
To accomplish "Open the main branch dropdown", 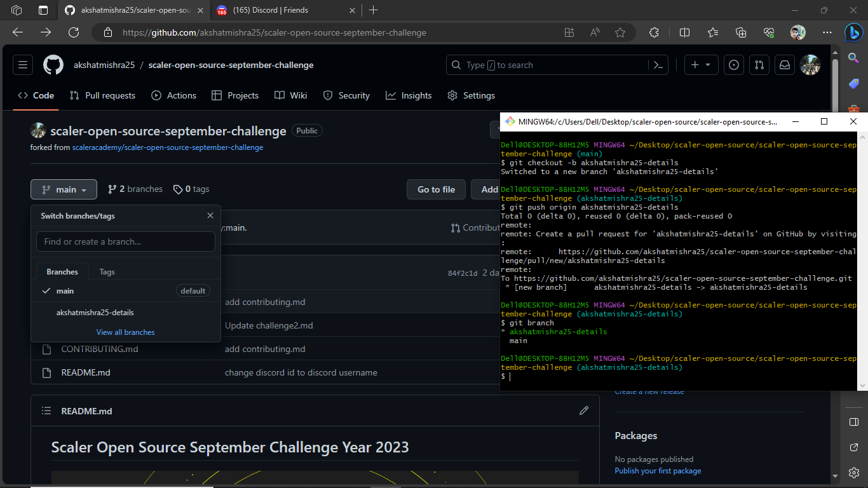I will click(x=64, y=189).
